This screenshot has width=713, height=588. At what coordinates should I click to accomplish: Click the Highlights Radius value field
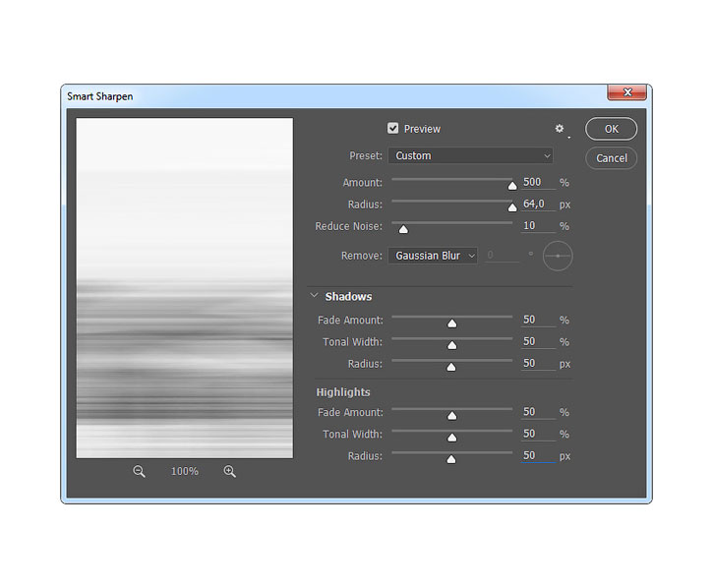[538, 456]
